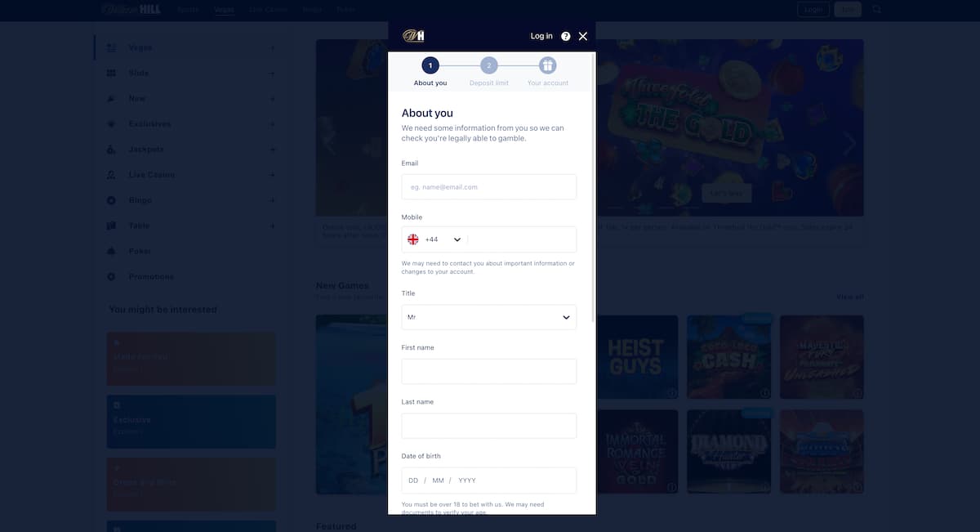The image size is (980, 532).
Task: Click into the mobile number field
Action: [521, 239]
